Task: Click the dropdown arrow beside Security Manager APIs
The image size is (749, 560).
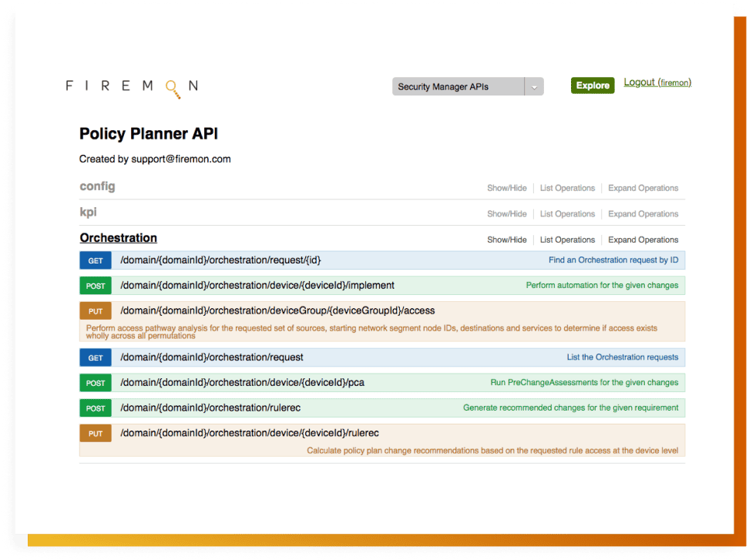Action: pyautogui.click(x=534, y=87)
